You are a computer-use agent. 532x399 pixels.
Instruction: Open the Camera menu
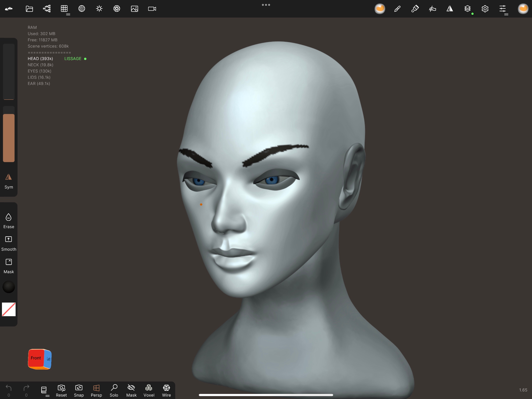point(152,9)
